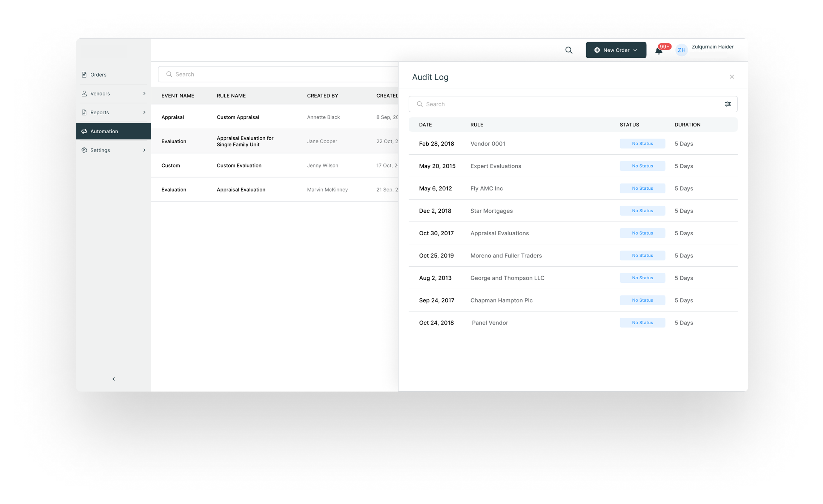823x504 pixels.
Task: Click the Feb 28, 2018 date cell
Action: [x=436, y=144]
